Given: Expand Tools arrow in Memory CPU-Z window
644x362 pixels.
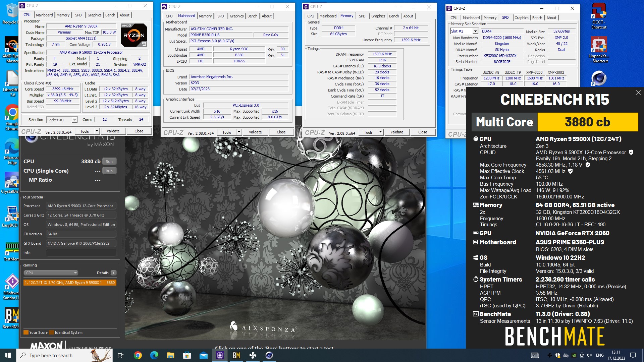Looking at the screenshot, I should (x=381, y=132).
